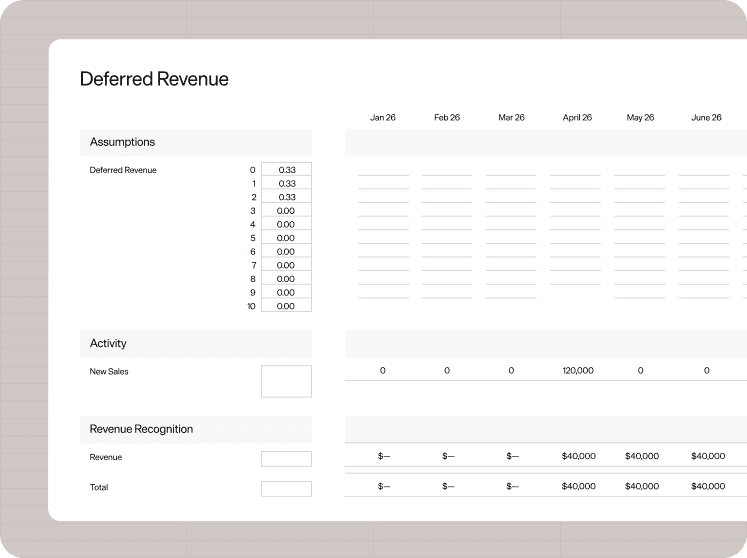Click the Activity section header
747x558 pixels.
pos(196,344)
